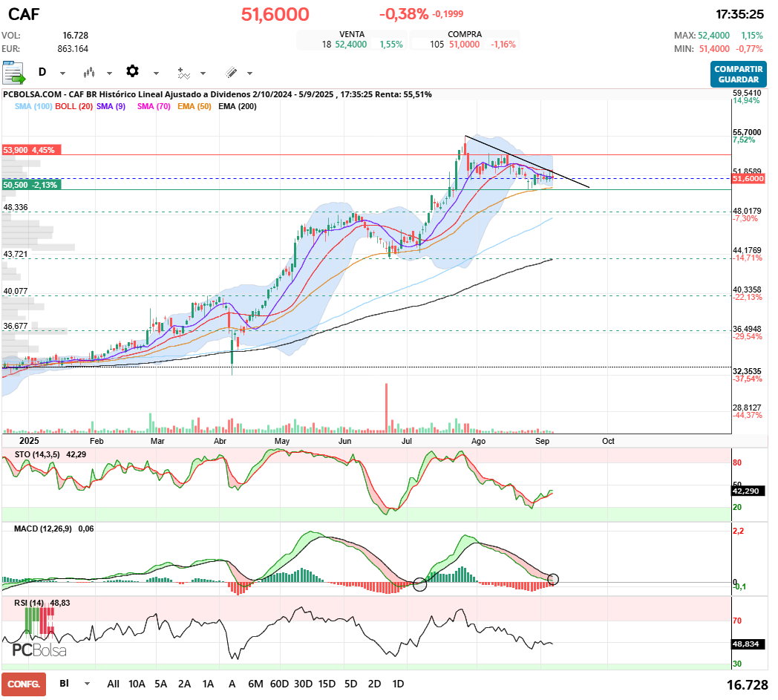Expand the gear settings dropdown arrow
The height and width of the screenshot is (700, 778).
(x=156, y=73)
